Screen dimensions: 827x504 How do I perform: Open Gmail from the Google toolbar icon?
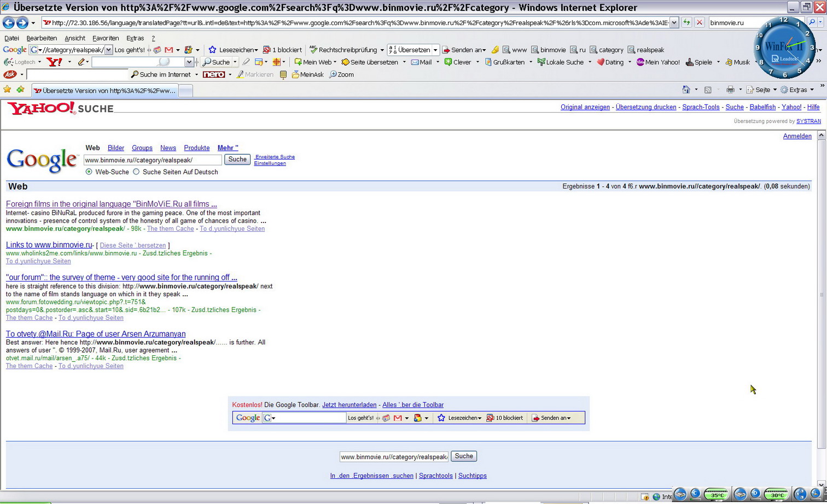click(x=169, y=50)
